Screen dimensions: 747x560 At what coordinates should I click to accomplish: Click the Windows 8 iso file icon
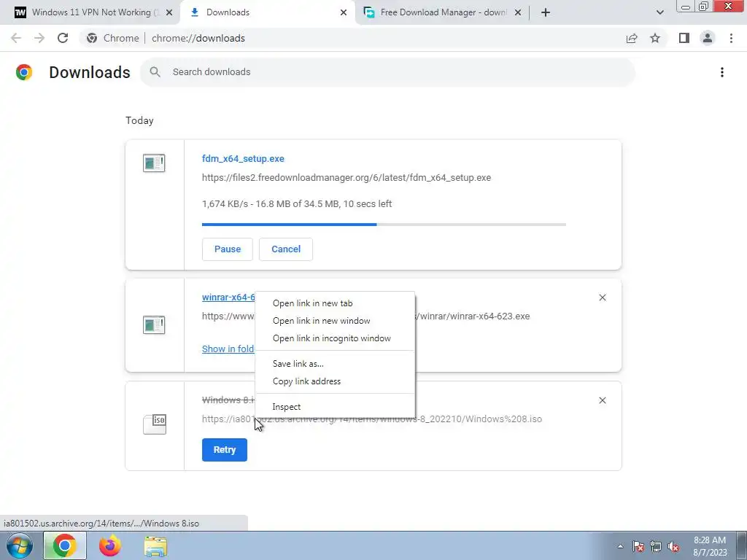[155, 424]
